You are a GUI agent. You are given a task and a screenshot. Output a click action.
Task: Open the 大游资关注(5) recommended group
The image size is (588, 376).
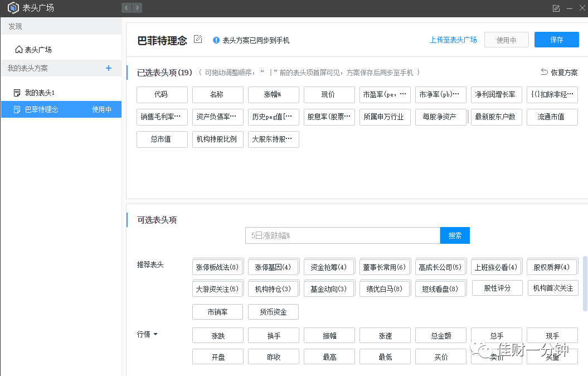coord(218,288)
